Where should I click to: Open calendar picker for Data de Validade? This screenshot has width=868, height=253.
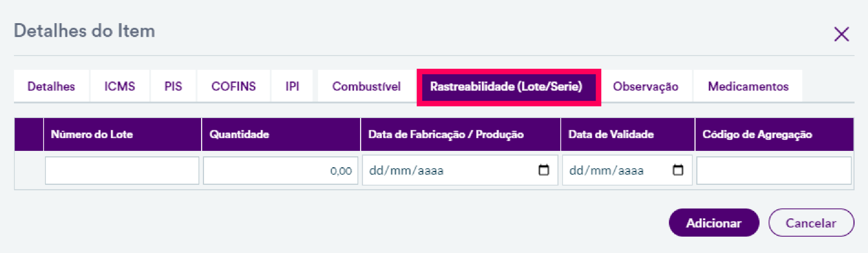(677, 171)
